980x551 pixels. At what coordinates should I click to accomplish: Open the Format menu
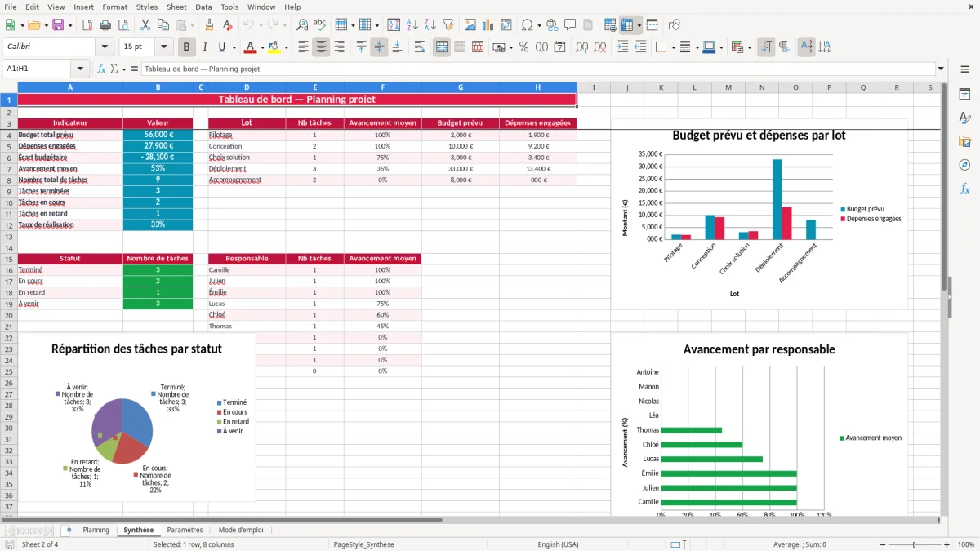click(x=114, y=7)
